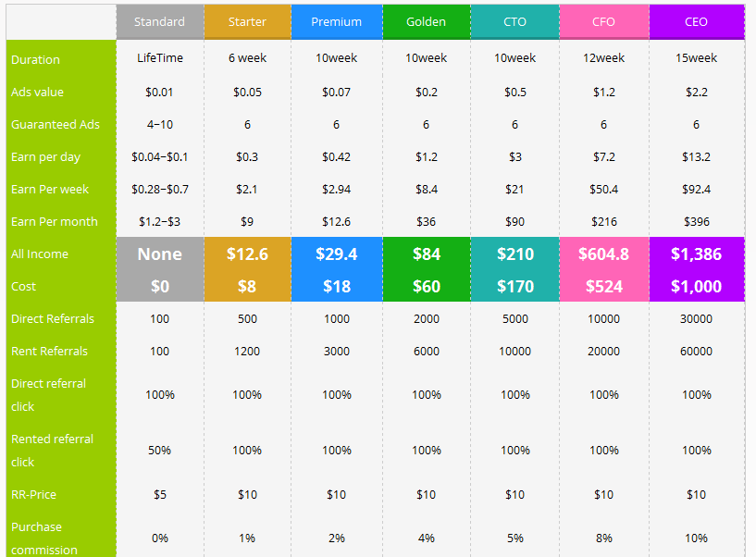Click the $12.6 monthly earnings cell
Viewport: 756px width, 557px height.
click(337, 221)
